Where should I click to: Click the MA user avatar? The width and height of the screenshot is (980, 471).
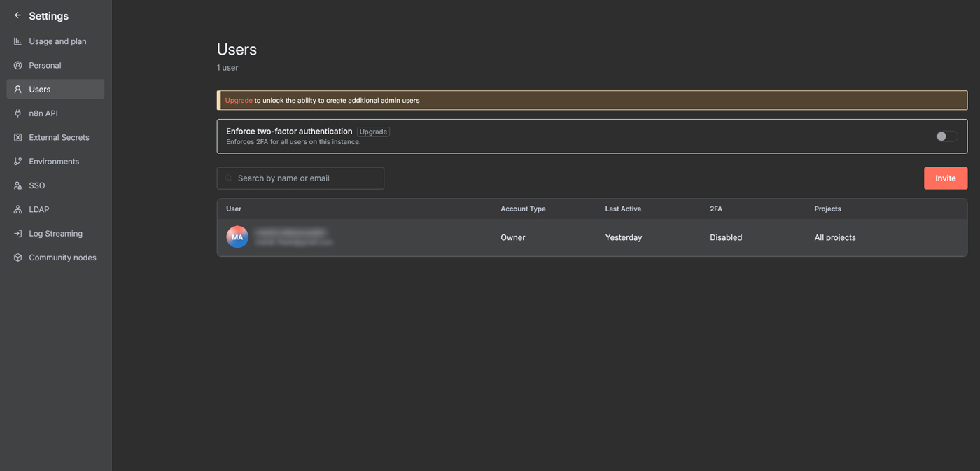(237, 237)
